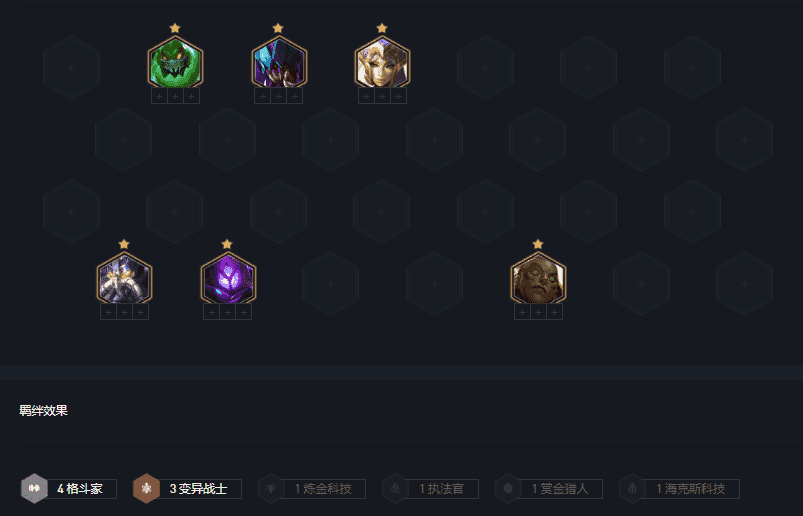Viewport: 803px width, 516px height.
Task: Select the 1 海克斯科技 trait label
Action: tap(691, 489)
